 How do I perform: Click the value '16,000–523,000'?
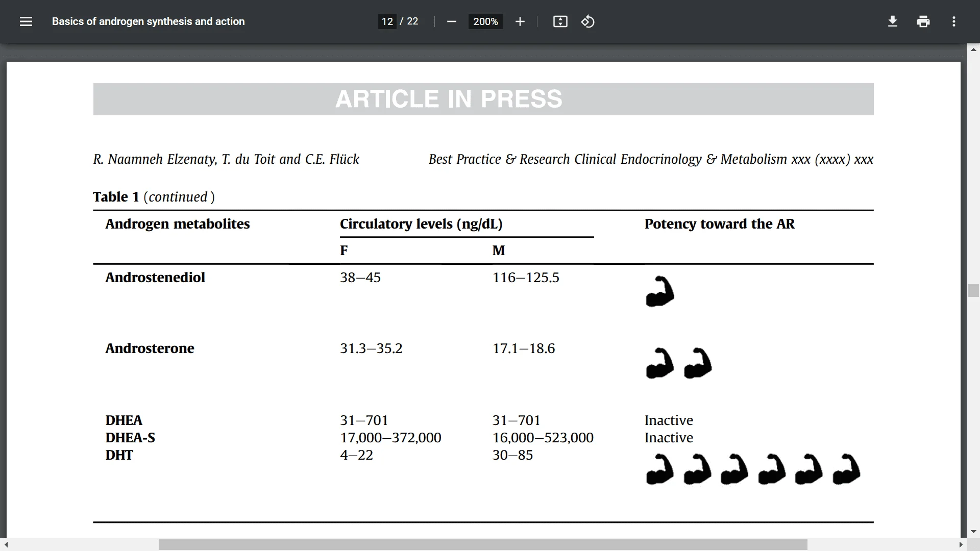pyautogui.click(x=543, y=438)
